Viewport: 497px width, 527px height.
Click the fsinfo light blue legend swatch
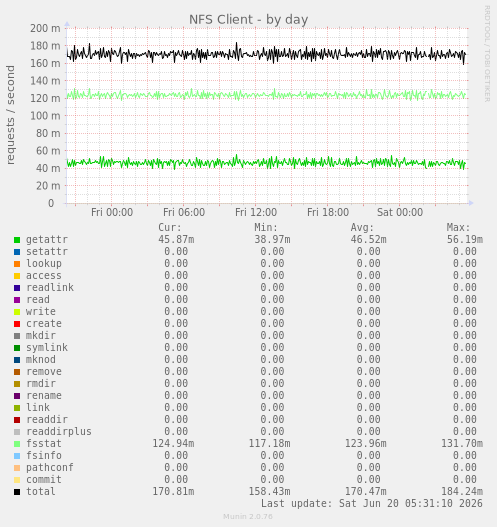coord(17,456)
